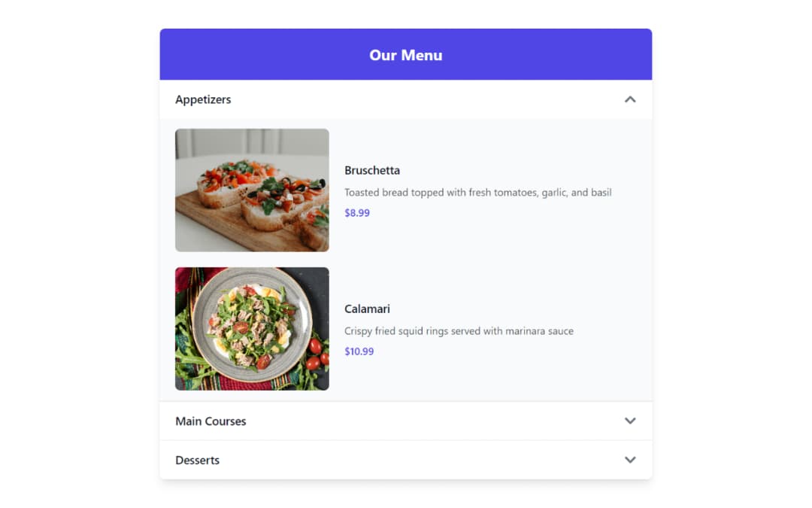Select the Calamari item title
The width and height of the screenshot is (812, 508).
click(x=367, y=309)
